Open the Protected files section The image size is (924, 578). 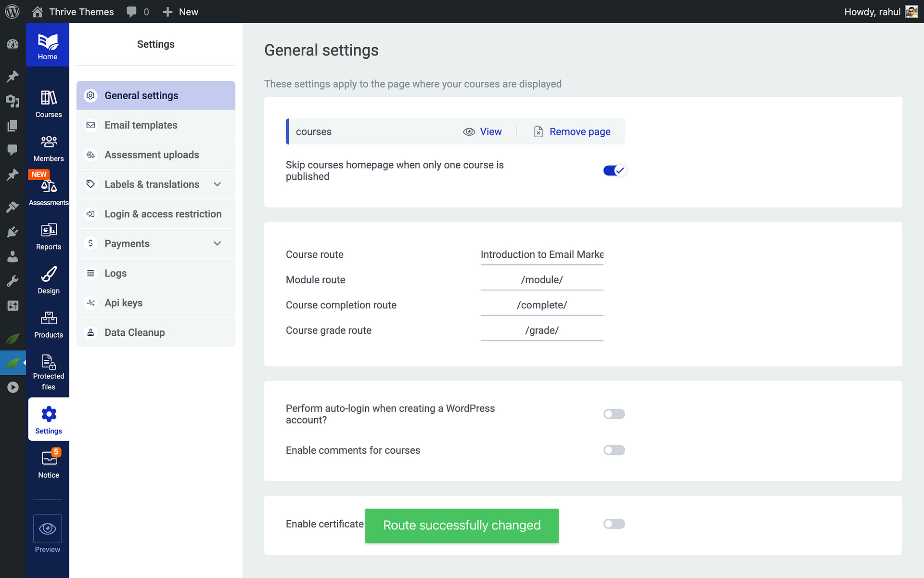click(48, 367)
